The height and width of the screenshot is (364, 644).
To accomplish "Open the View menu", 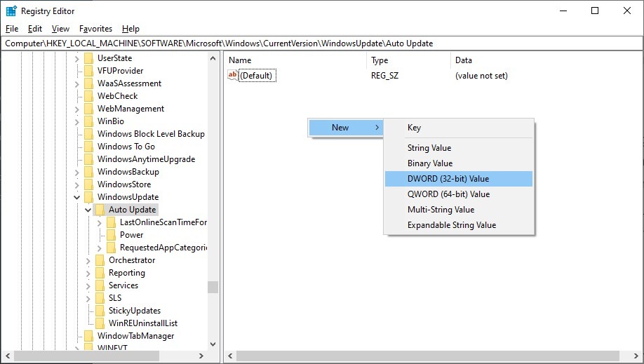I will [x=60, y=29].
